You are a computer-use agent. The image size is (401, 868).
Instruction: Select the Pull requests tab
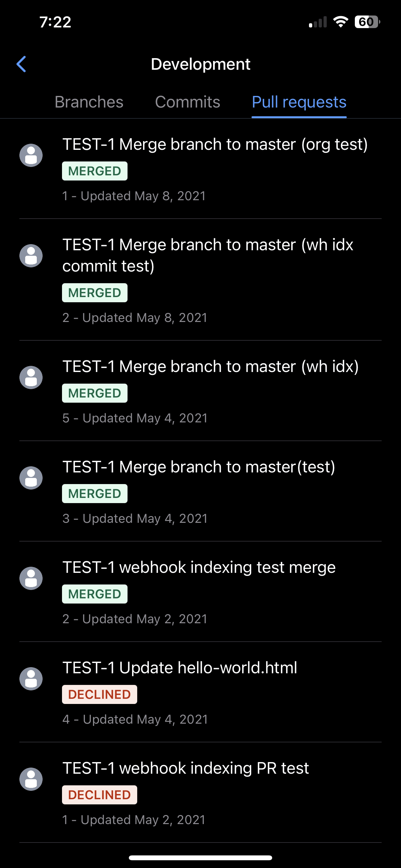pyautogui.click(x=299, y=102)
